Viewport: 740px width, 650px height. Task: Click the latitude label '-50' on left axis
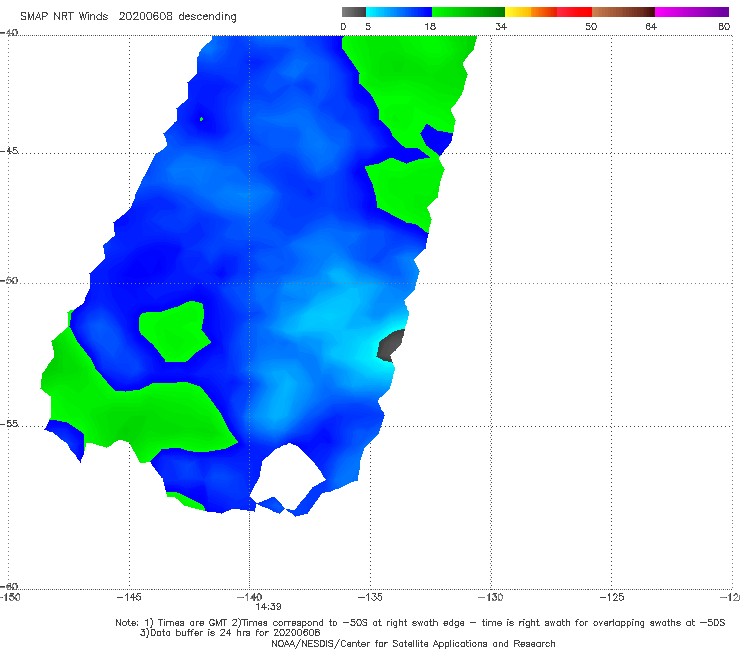9,280
